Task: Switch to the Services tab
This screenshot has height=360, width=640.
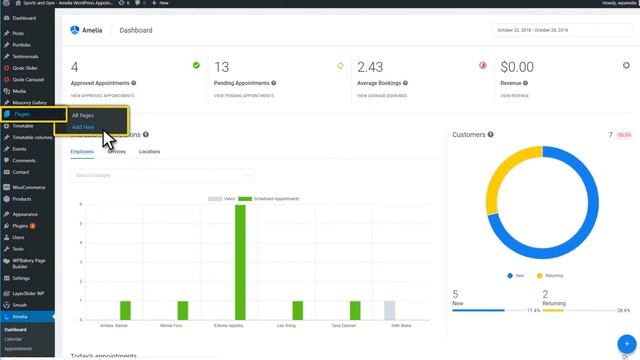Action: (x=117, y=152)
